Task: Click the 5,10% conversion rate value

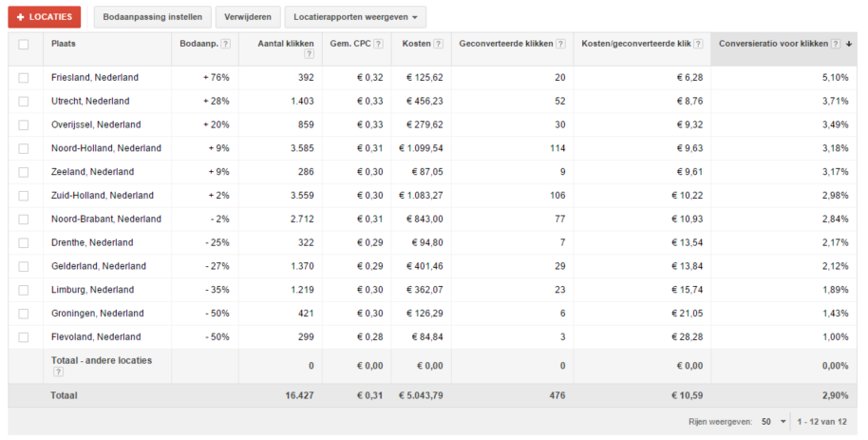Action: coord(836,78)
